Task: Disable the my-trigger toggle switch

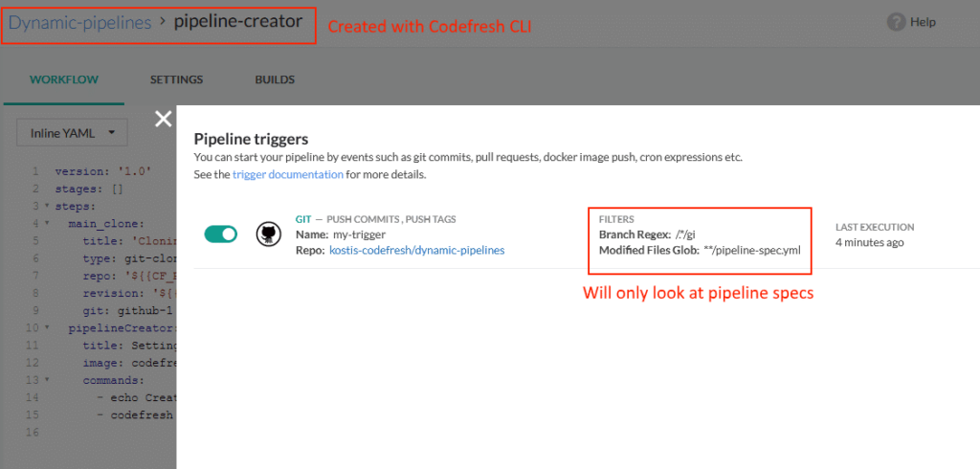Action: [221, 234]
